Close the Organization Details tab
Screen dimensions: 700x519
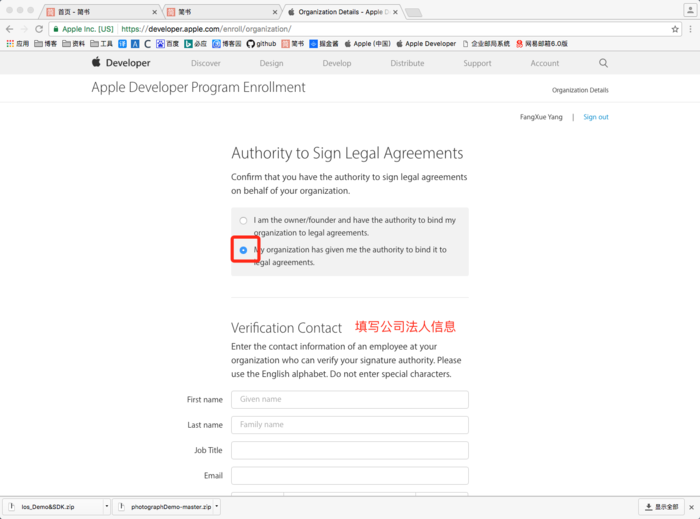pyautogui.click(x=395, y=12)
